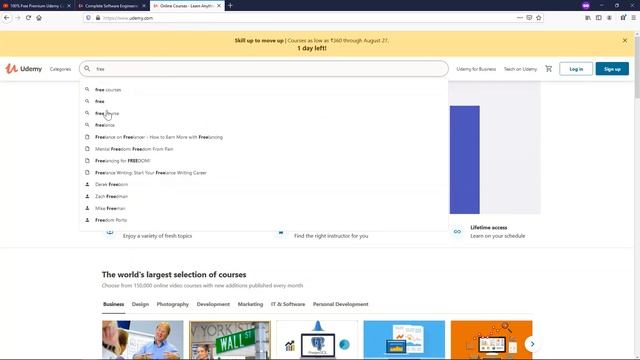
Task: Open instructor Zach Freedman suggestion
Action: tap(264, 196)
